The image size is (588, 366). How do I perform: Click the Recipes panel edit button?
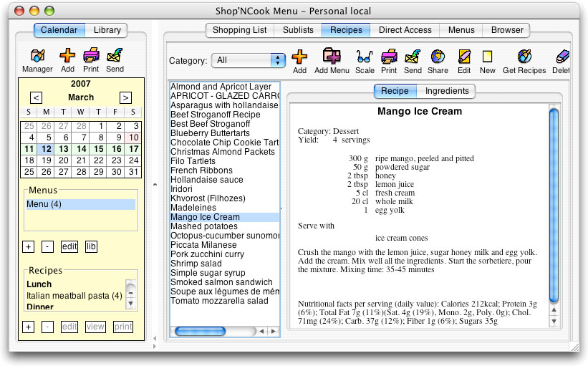pos(69,327)
